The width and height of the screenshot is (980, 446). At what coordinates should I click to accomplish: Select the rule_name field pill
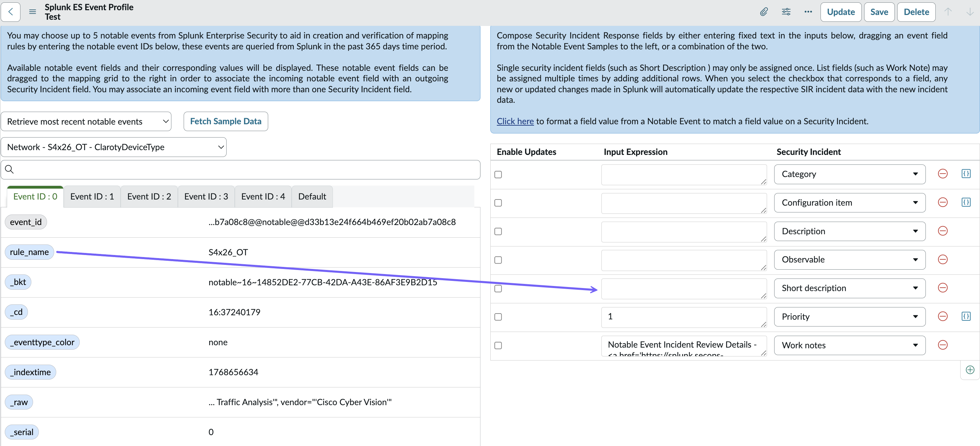29,252
